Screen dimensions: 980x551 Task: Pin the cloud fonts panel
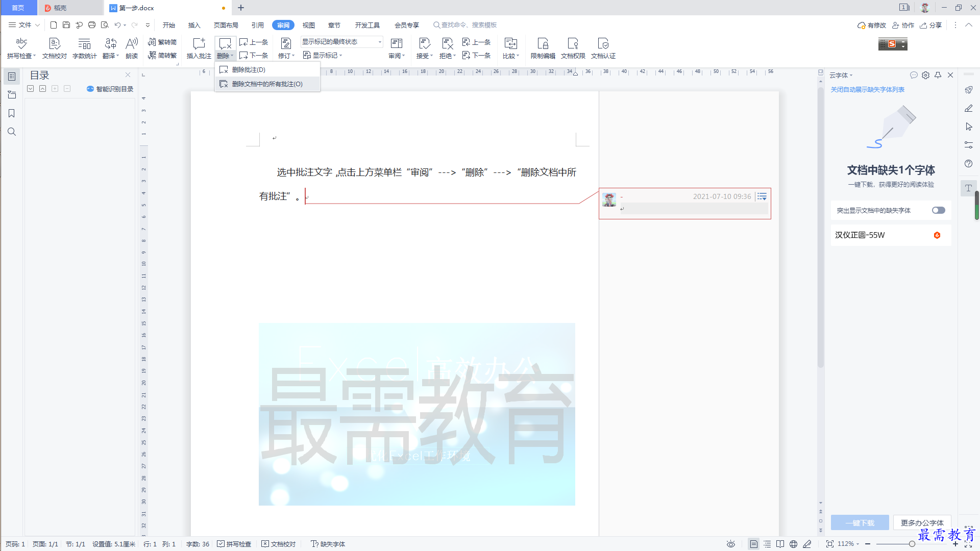click(938, 75)
